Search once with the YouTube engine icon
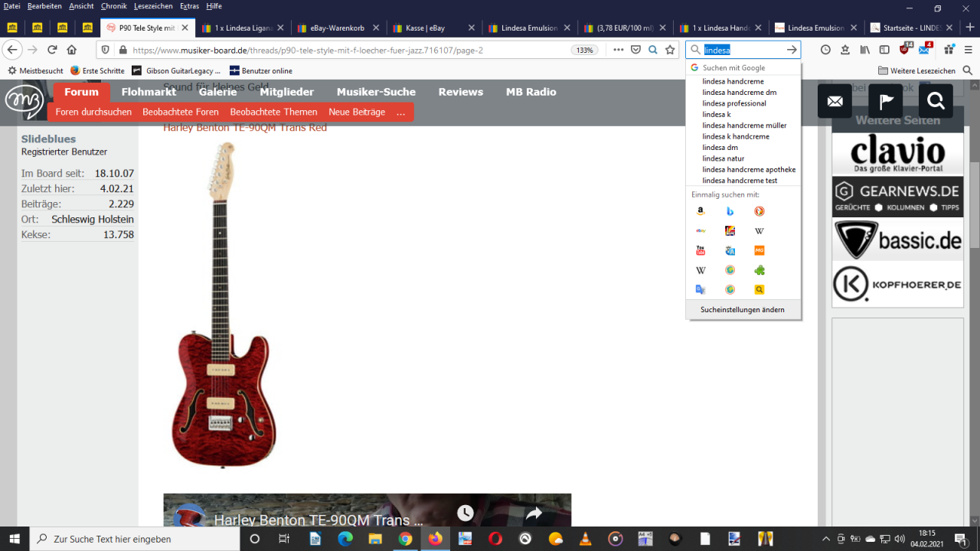This screenshot has width=980, height=551. click(701, 250)
